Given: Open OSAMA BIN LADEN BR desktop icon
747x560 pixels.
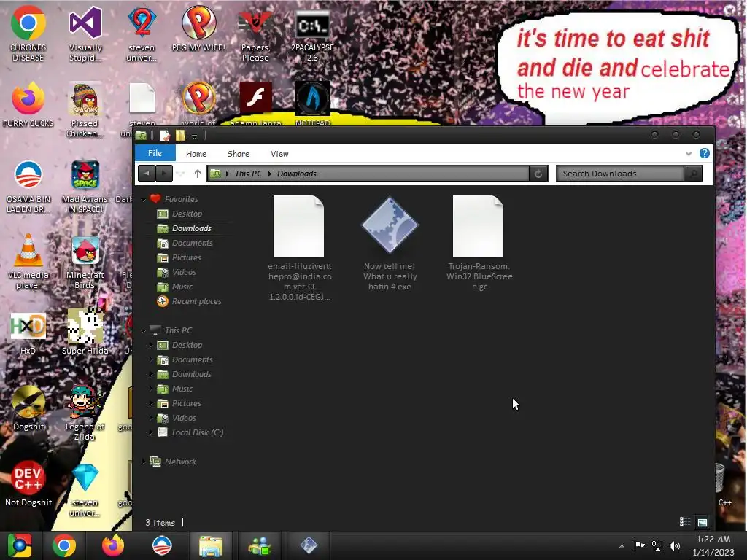Looking at the screenshot, I should click(28, 186).
